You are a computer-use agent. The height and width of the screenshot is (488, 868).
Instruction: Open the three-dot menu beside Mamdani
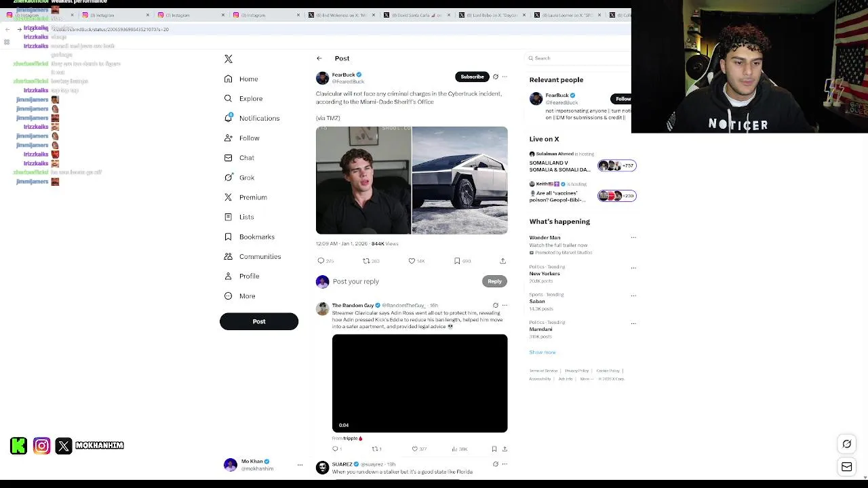(633, 323)
